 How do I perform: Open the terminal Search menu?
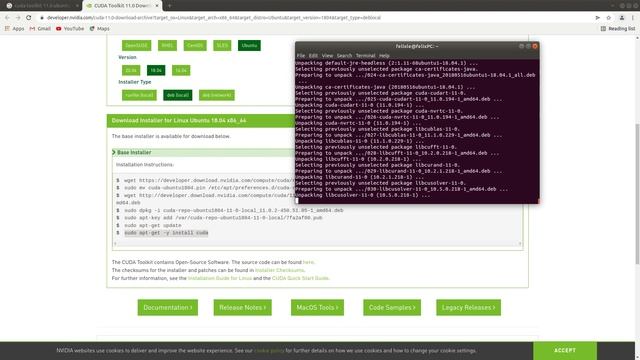[x=344, y=56]
